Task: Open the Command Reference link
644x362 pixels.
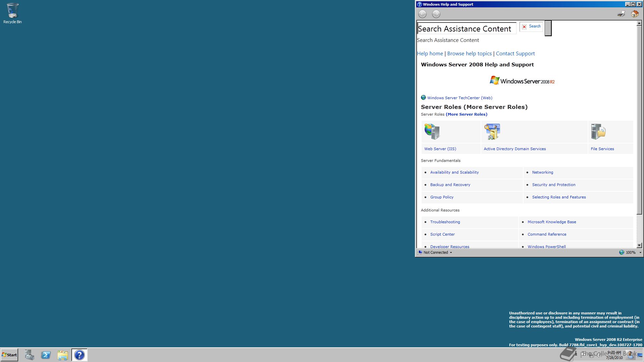Action: 547,234
